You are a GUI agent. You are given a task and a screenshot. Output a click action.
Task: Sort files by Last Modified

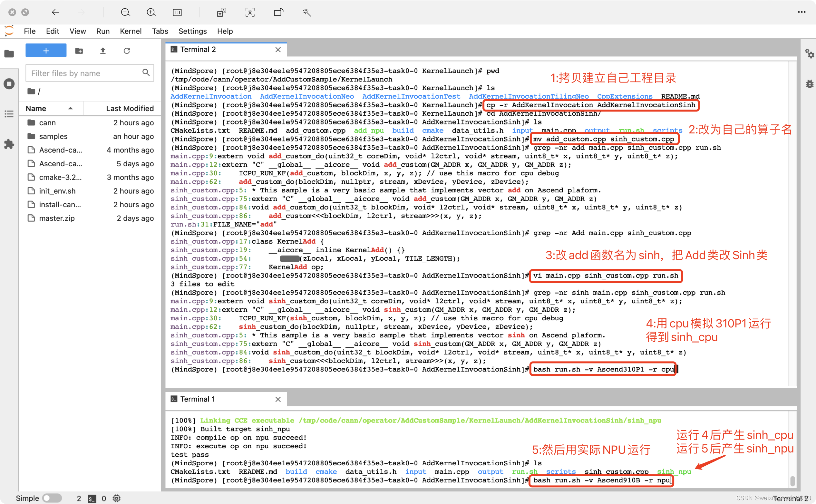130,108
